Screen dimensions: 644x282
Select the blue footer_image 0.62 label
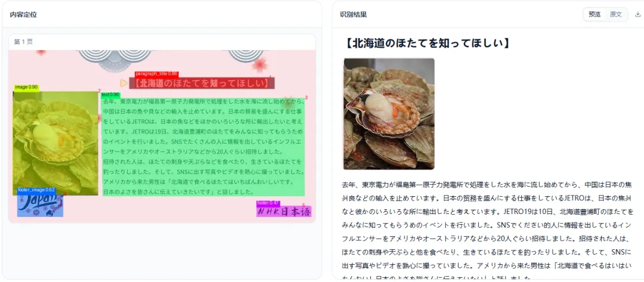pos(36,190)
